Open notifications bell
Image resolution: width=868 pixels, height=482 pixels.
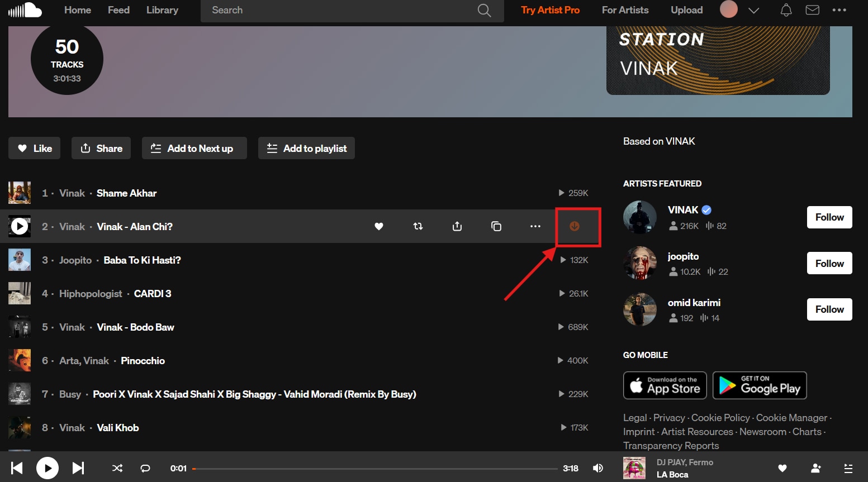[x=785, y=9]
